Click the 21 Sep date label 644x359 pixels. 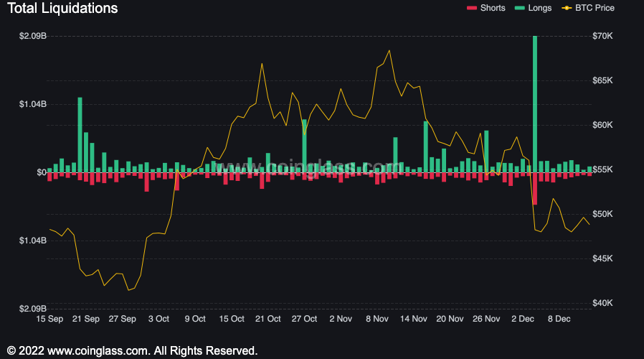(x=86, y=319)
